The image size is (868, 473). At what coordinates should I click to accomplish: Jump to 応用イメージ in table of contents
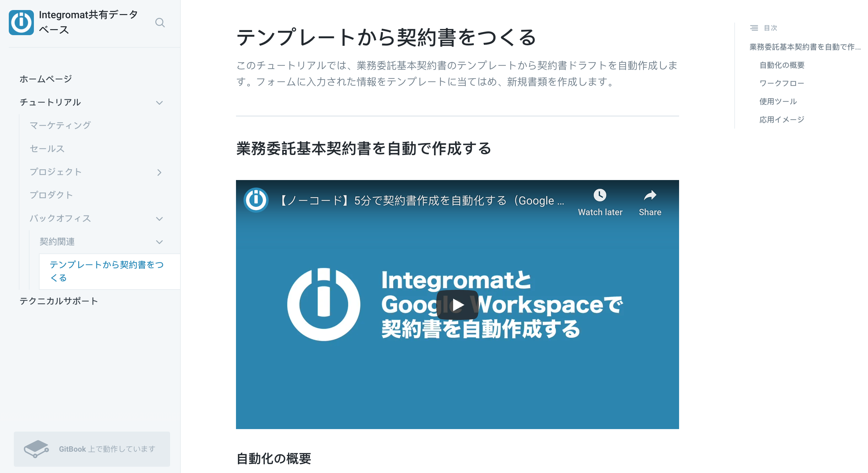pyautogui.click(x=782, y=120)
